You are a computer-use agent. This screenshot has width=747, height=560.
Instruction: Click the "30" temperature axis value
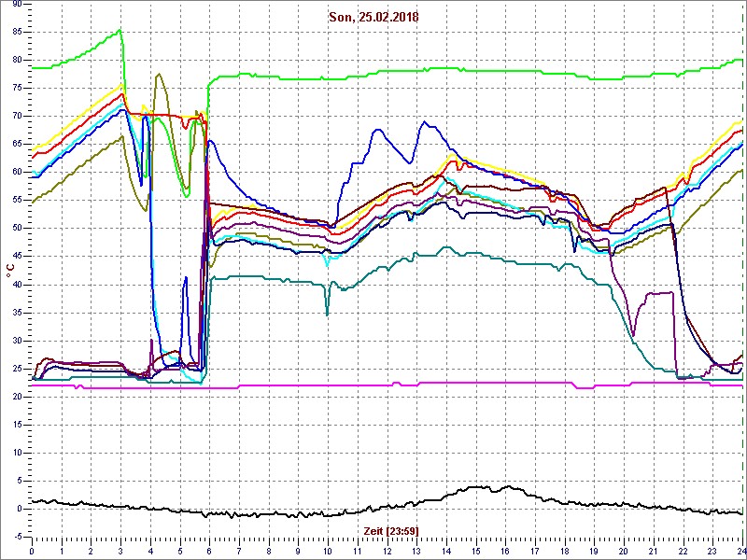pyautogui.click(x=16, y=341)
